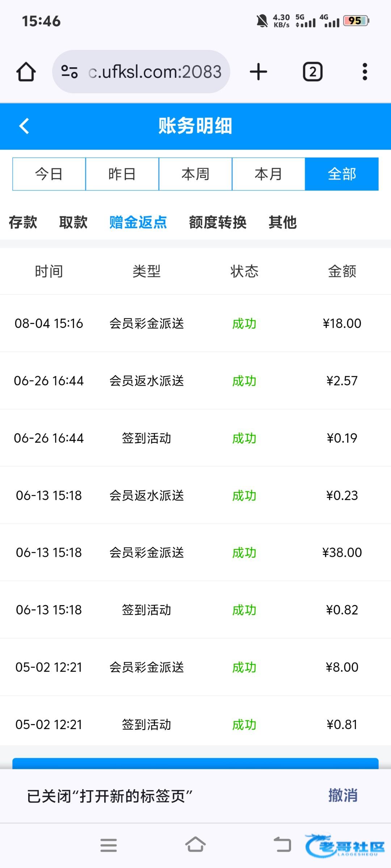Go back using the header arrow

point(24,126)
